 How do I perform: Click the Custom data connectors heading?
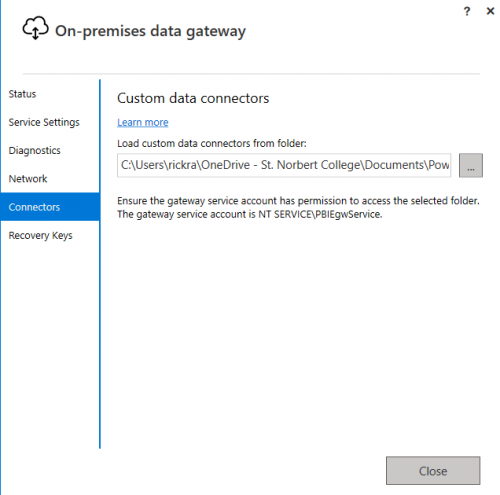[193, 98]
